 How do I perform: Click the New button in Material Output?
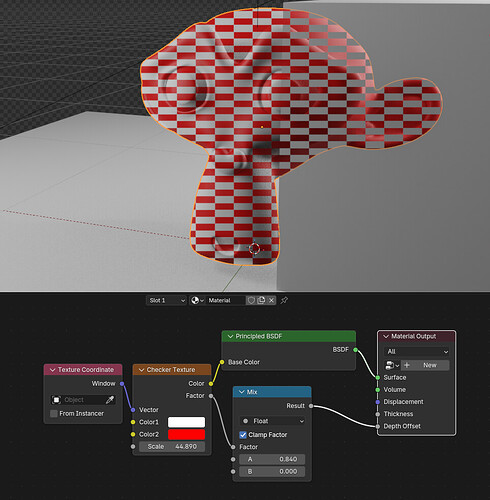425,365
